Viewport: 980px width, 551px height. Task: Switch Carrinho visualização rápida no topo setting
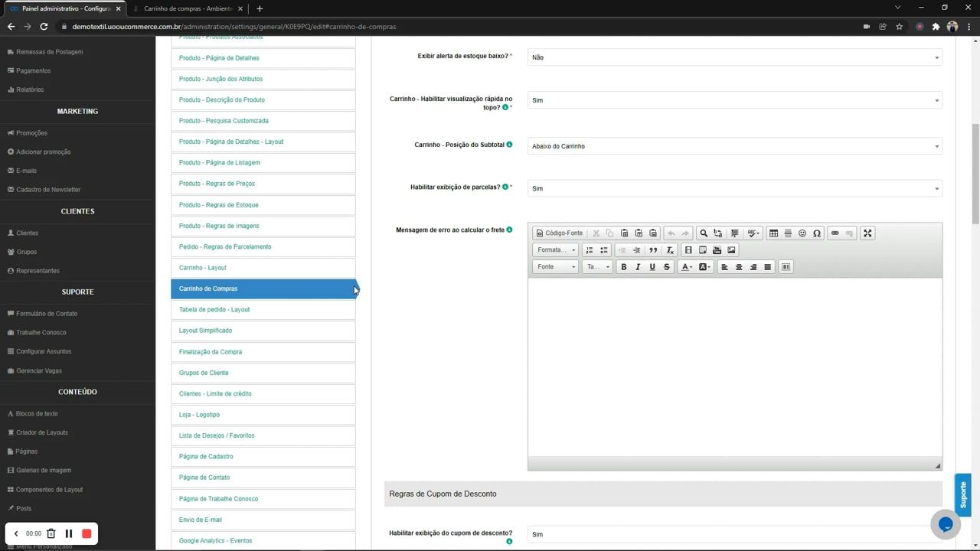coord(733,99)
